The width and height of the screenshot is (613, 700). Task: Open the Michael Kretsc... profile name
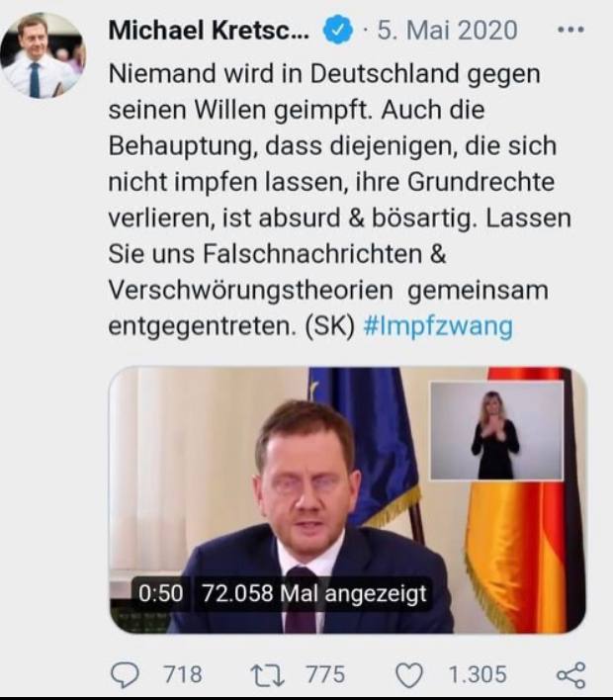click(209, 30)
